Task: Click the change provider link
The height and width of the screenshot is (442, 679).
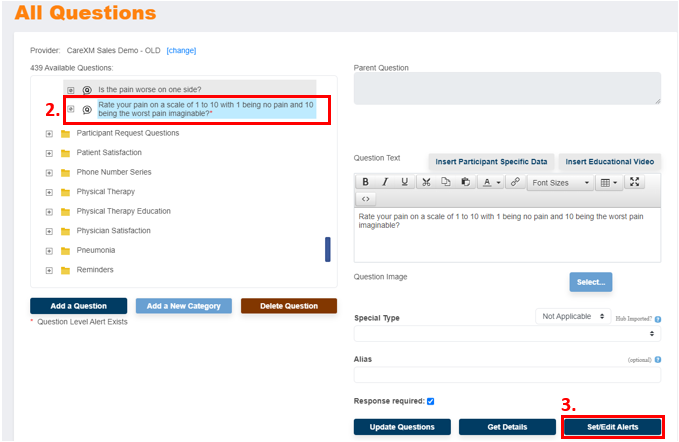Action: coord(181,49)
